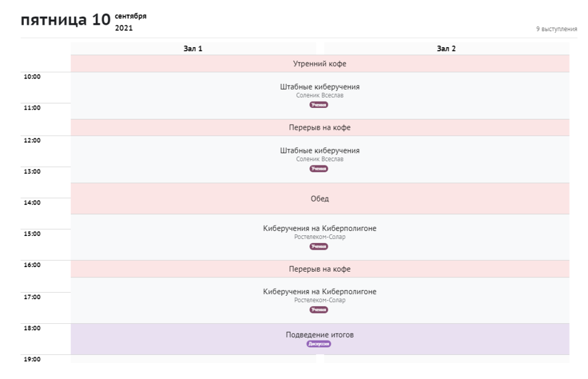Select the Зал 2 column header

point(446,49)
